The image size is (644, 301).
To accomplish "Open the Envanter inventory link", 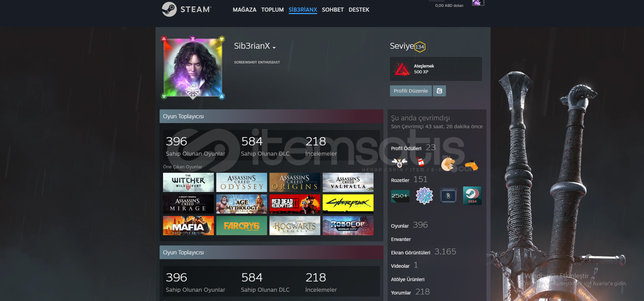I will [401, 239].
